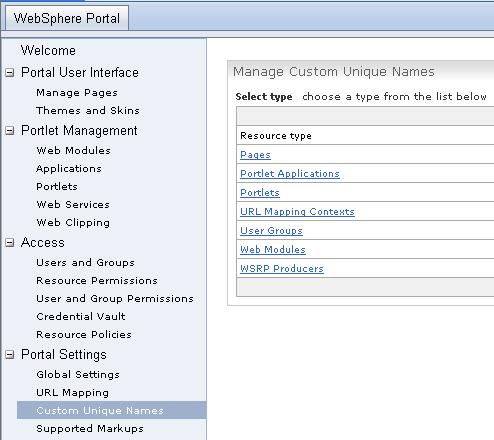Viewport: 494px width, 440px height.
Task: Select Portlets in the sidebar navigation
Action: [x=57, y=186]
